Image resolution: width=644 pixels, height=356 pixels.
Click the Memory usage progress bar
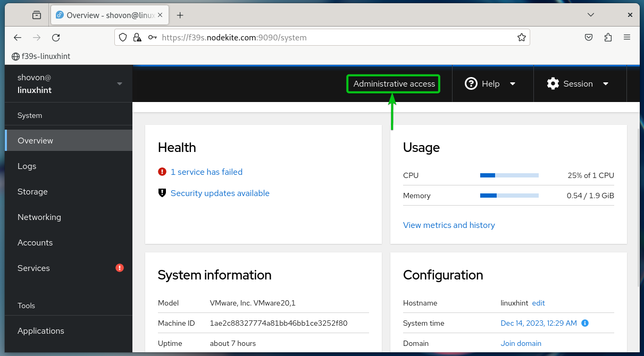[x=509, y=196]
